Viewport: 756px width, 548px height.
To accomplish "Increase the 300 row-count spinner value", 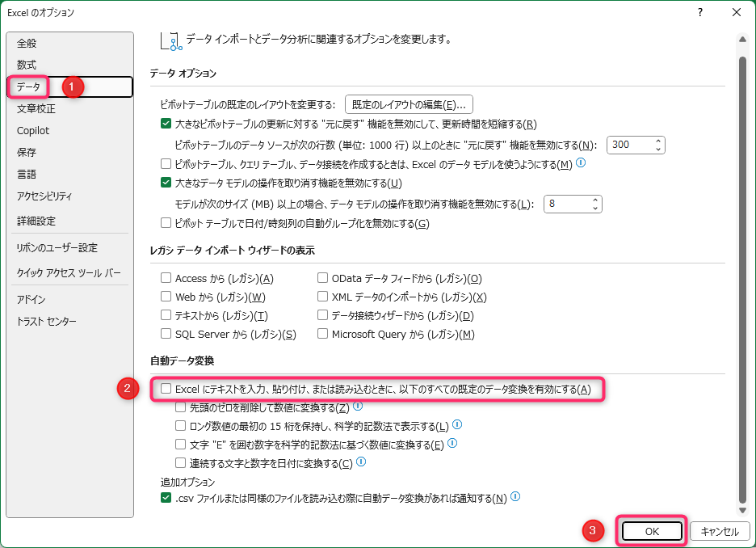I will point(658,141).
